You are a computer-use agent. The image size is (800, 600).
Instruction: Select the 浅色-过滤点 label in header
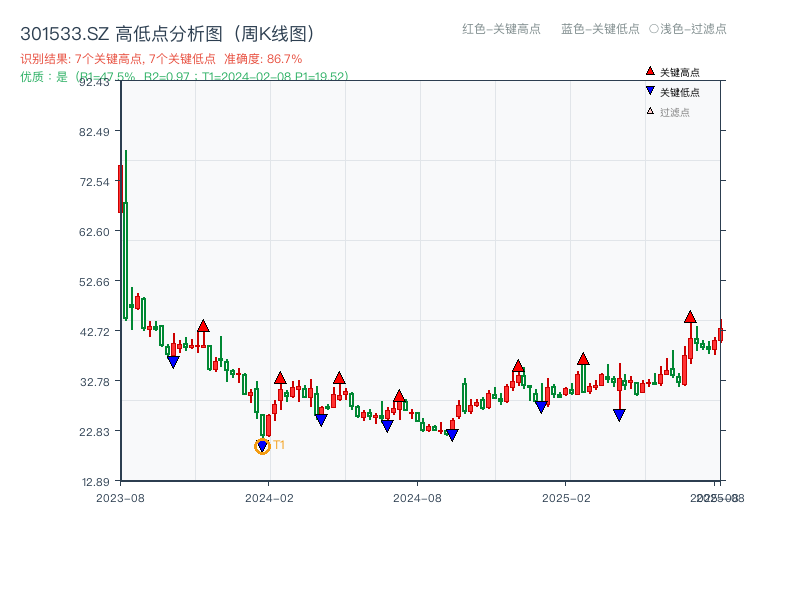pyautogui.click(x=690, y=30)
